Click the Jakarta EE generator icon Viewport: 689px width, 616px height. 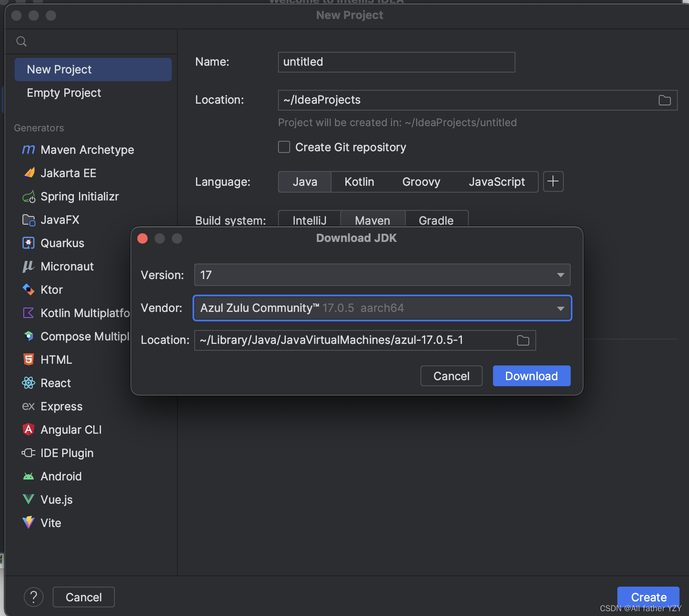[28, 173]
